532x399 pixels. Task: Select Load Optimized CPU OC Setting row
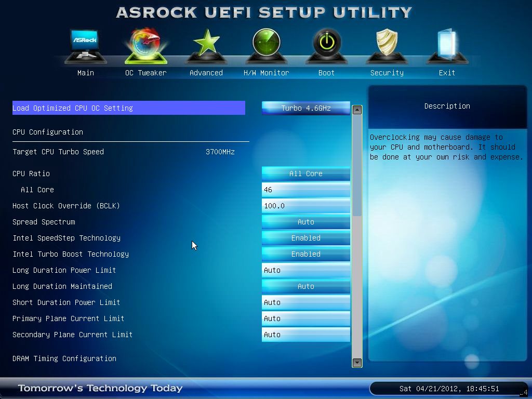pyautogui.click(x=129, y=108)
